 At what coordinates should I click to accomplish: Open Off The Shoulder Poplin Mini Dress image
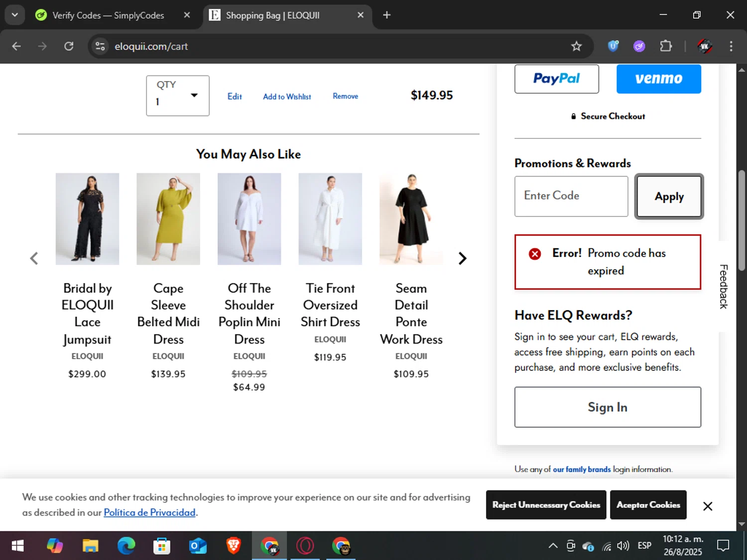coord(249,219)
